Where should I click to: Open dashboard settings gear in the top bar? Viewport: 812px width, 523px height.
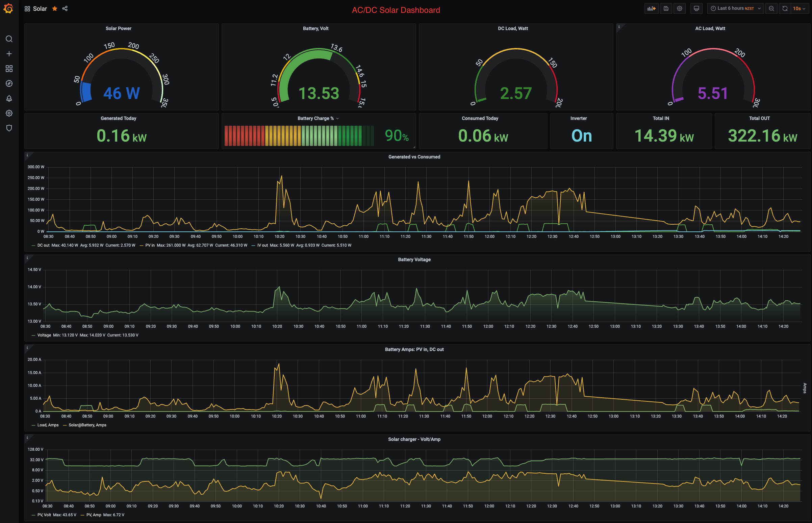click(679, 8)
